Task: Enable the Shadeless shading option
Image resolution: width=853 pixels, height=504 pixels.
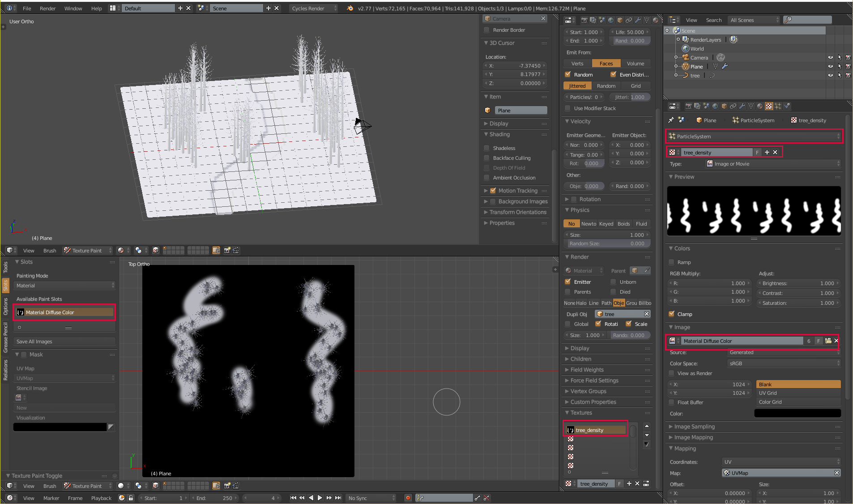Action: [487, 148]
